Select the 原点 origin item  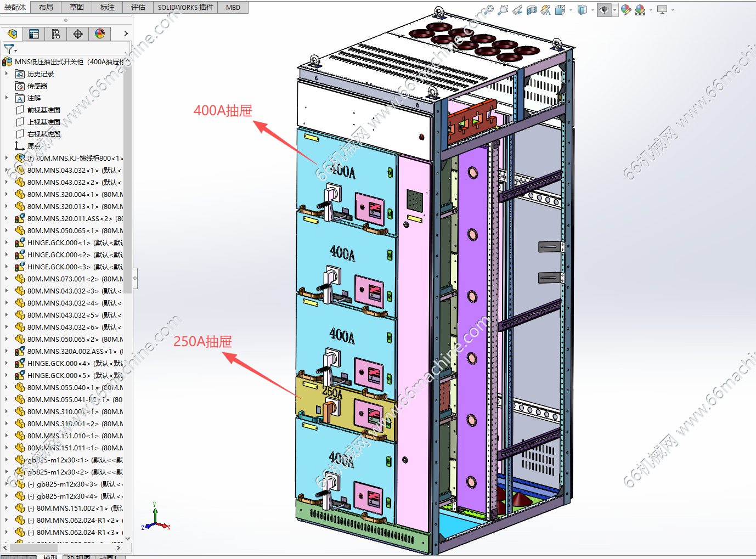tap(28, 146)
